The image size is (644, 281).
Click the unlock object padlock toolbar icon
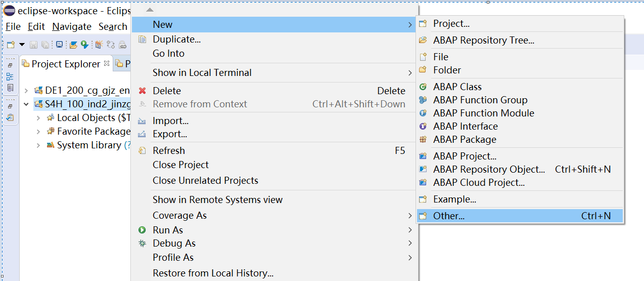(x=122, y=45)
